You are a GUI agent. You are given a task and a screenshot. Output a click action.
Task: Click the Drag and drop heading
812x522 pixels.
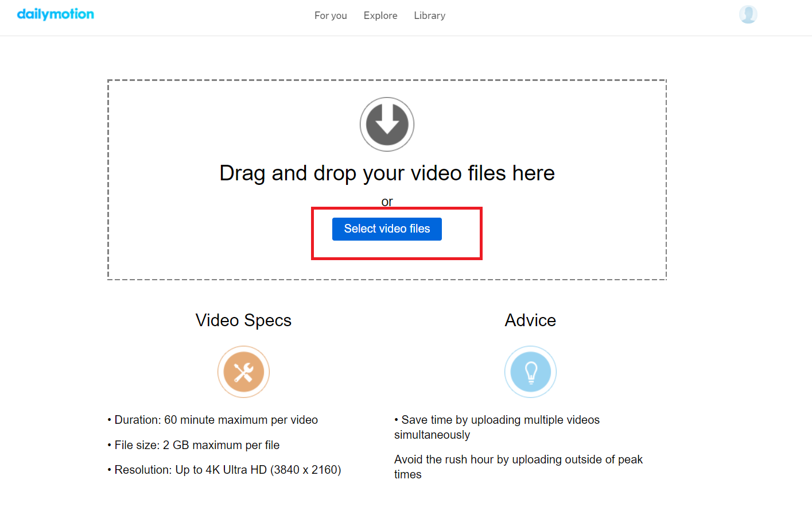coord(387,173)
